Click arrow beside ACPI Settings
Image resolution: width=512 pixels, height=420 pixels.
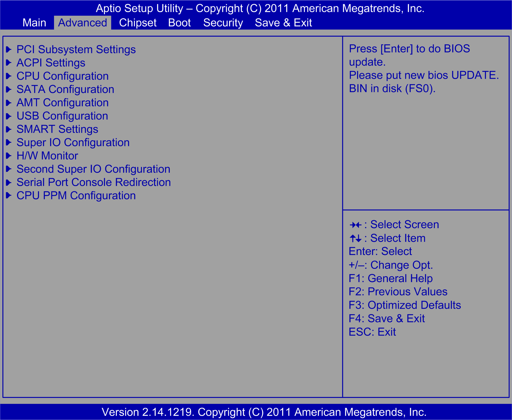point(9,63)
